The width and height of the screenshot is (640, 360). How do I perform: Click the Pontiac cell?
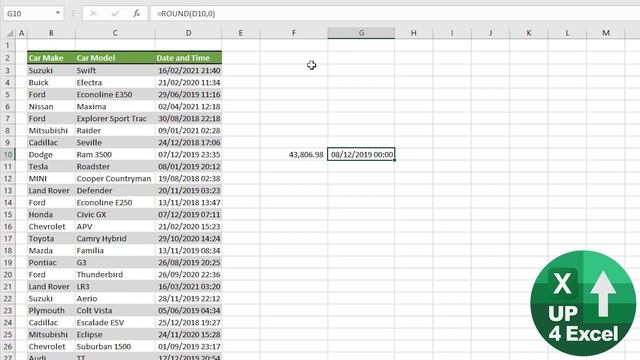(51, 262)
